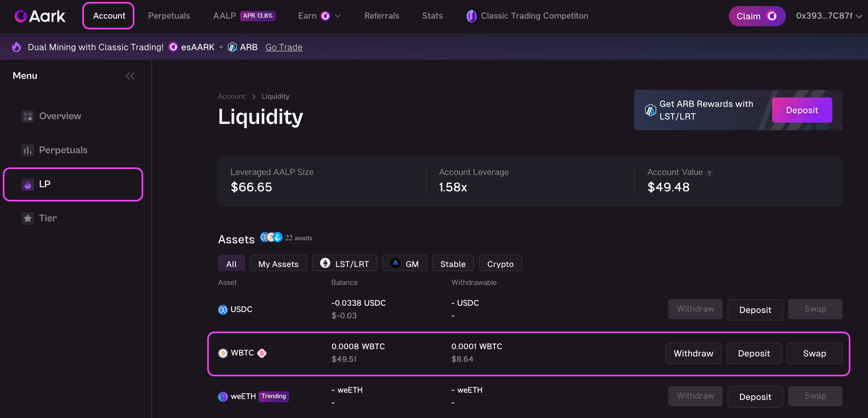Click the blue GM filter icon
The height and width of the screenshot is (418, 868).
395,263
